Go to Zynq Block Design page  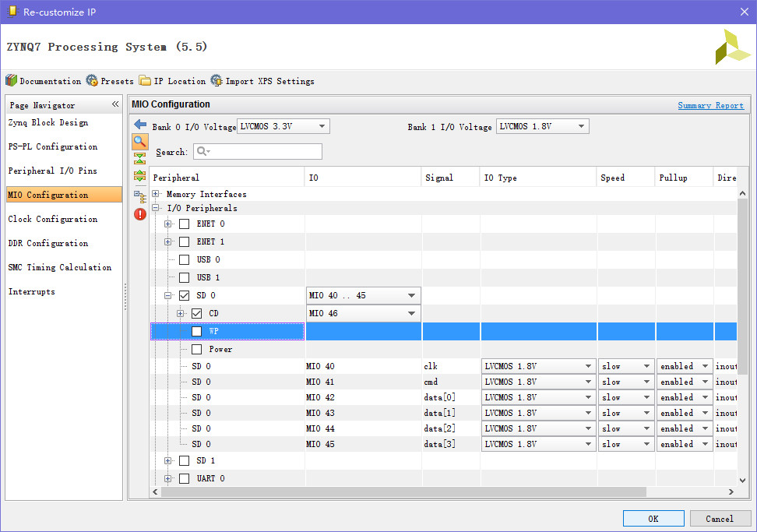tap(48, 122)
